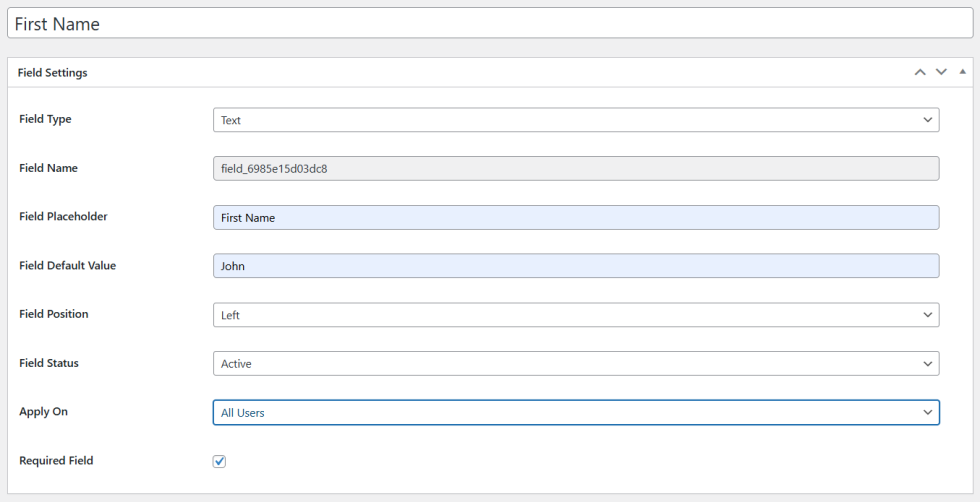Image resolution: width=980 pixels, height=502 pixels.
Task: Collapse the Field Settings panel with the triangle
Action: [962, 72]
